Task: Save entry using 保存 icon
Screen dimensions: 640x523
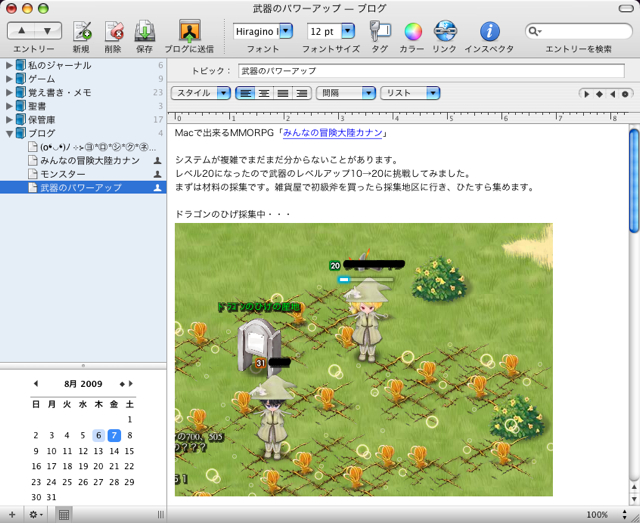Action: click(144, 31)
